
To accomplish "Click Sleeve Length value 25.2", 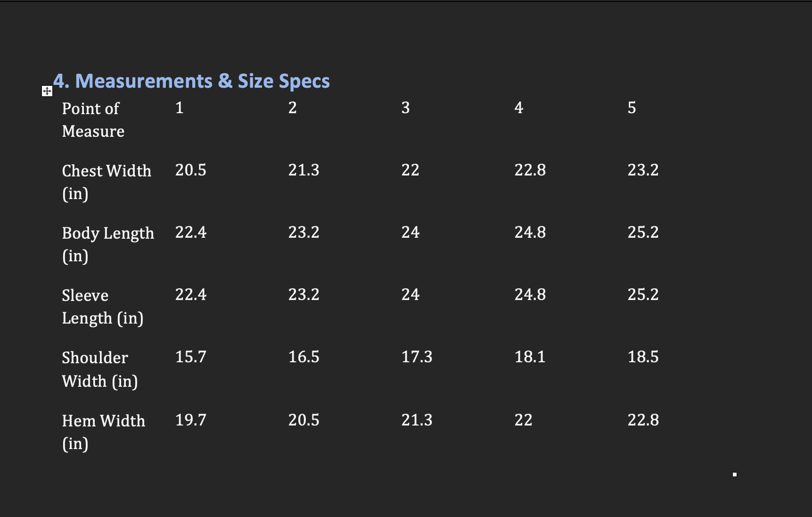I will (x=643, y=294).
